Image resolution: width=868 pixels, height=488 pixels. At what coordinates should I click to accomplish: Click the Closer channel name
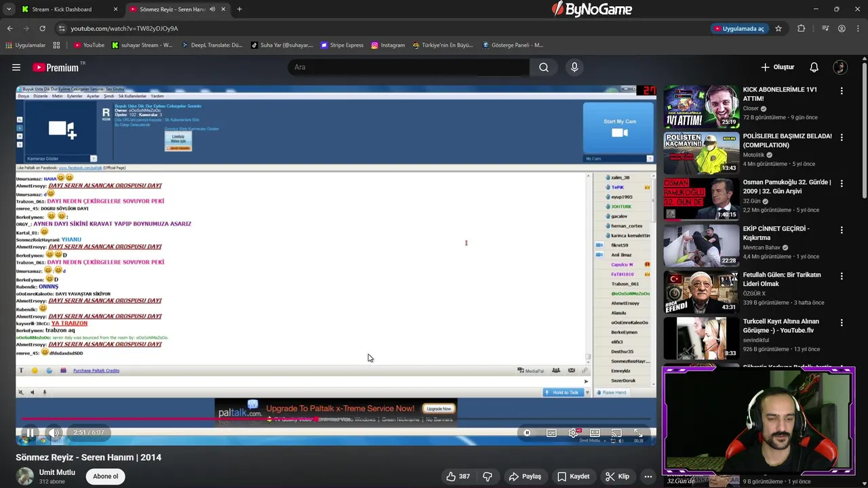pos(751,108)
